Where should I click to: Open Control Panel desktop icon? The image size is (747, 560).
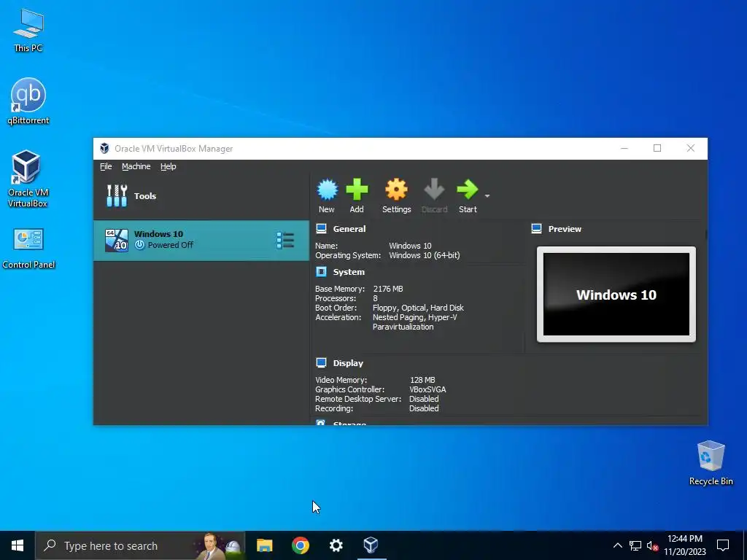pyautogui.click(x=28, y=248)
